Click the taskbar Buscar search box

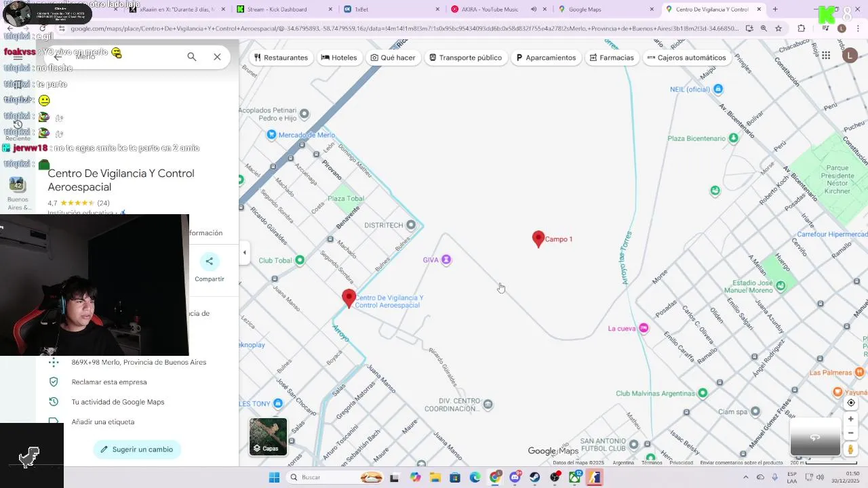(x=335, y=477)
